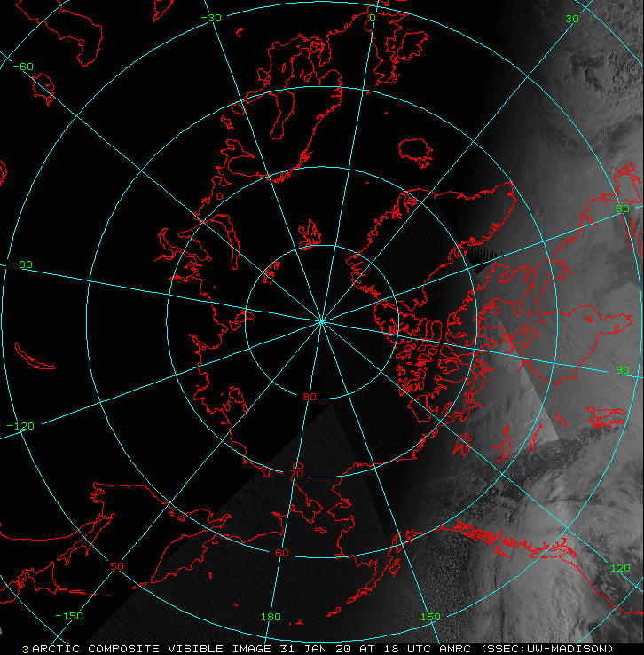Click the 'AMRC:(SSEC:UW-MADISON)' credit text
The image size is (644, 655).
tap(526, 649)
